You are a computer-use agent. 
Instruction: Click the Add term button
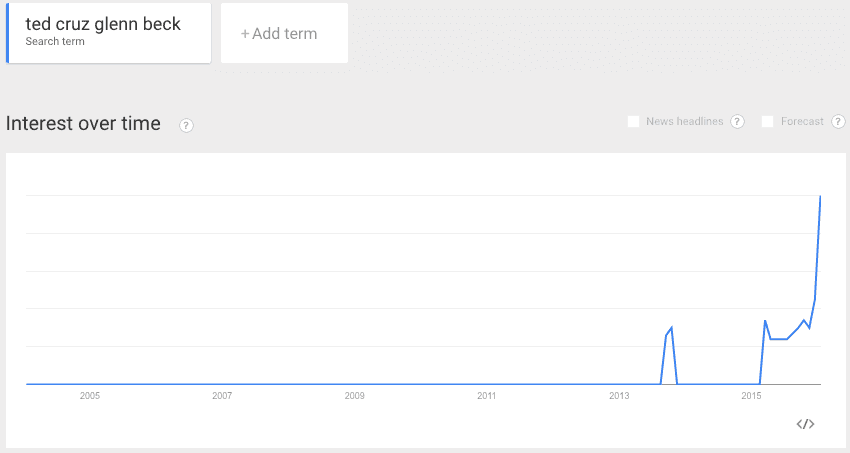[x=284, y=33]
